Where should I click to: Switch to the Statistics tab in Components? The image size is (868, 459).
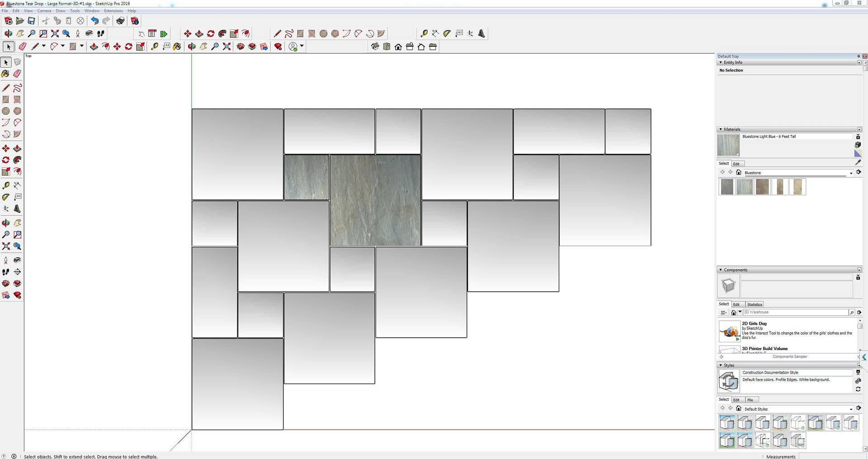point(754,304)
